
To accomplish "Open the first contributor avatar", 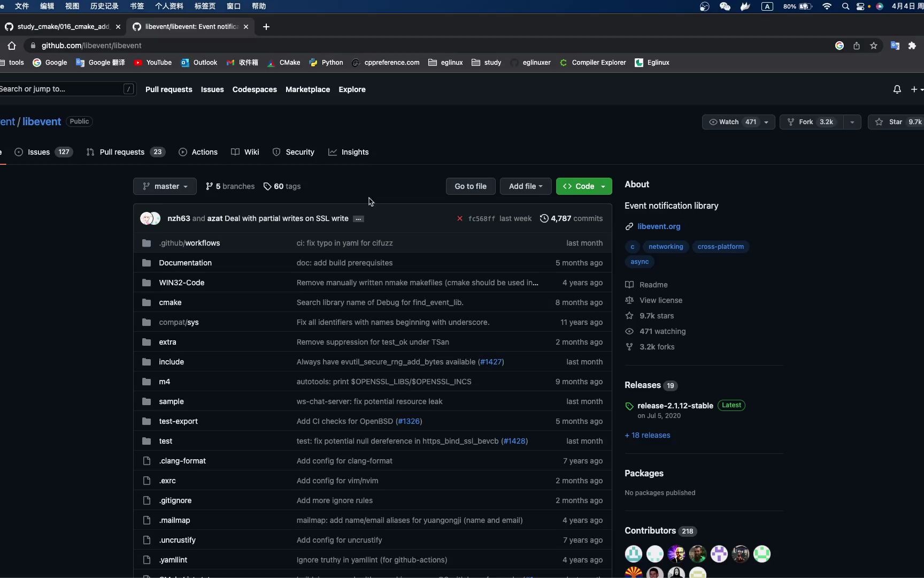I will pyautogui.click(x=634, y=554).
